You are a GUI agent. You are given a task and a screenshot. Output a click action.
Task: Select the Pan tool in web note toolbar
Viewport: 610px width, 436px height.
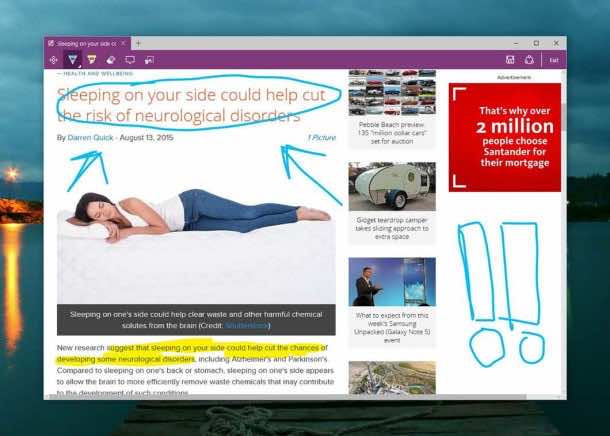click(54, 60)
